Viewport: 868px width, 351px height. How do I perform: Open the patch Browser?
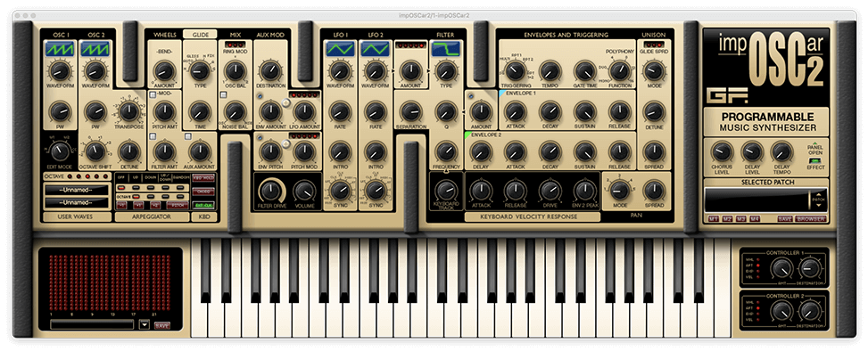pyautogui.click(x=810, y=218)
